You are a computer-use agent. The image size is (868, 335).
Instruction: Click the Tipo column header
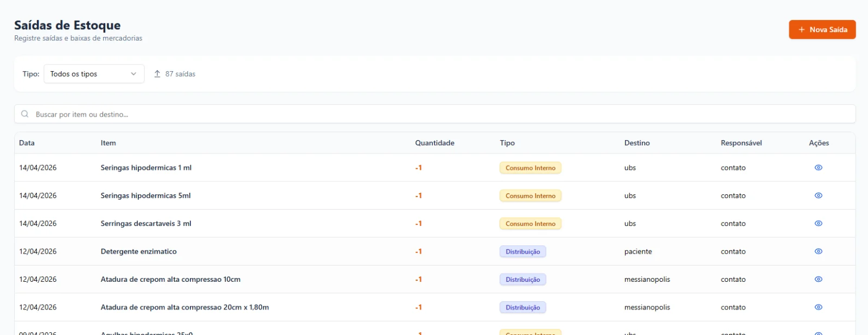pos(507,143)
